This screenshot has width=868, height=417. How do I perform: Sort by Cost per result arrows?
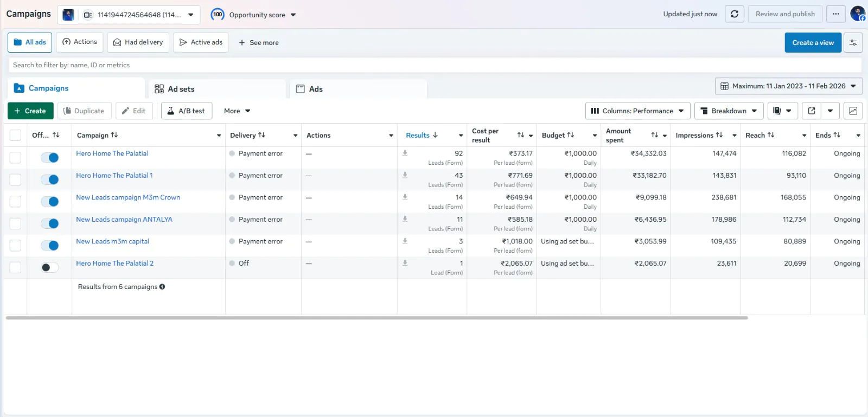[521, 135]
